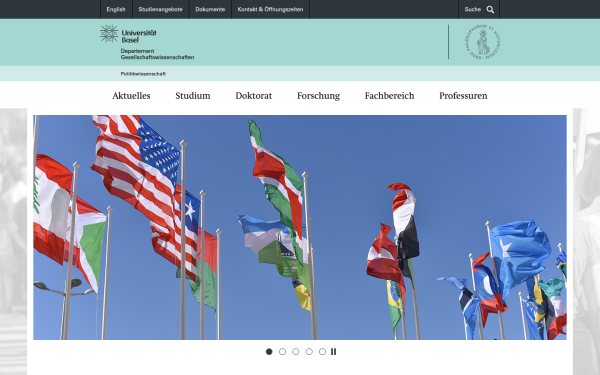This screenshot has height=375, width=600.
Task: Open the Dokumente link
Action: coord(210,10)
